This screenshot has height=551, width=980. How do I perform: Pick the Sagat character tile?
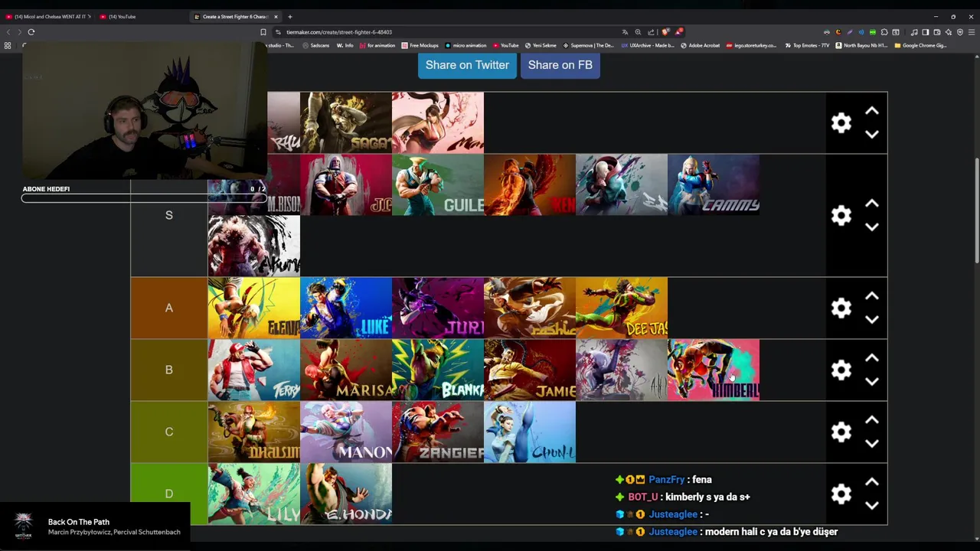coord(346,122)
